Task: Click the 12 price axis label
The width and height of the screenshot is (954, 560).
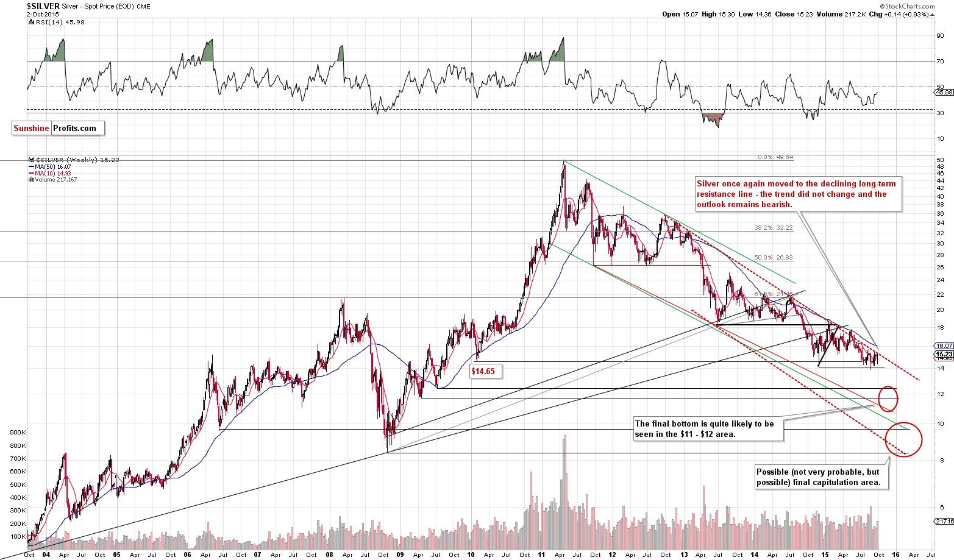Action: coord(941,394)
